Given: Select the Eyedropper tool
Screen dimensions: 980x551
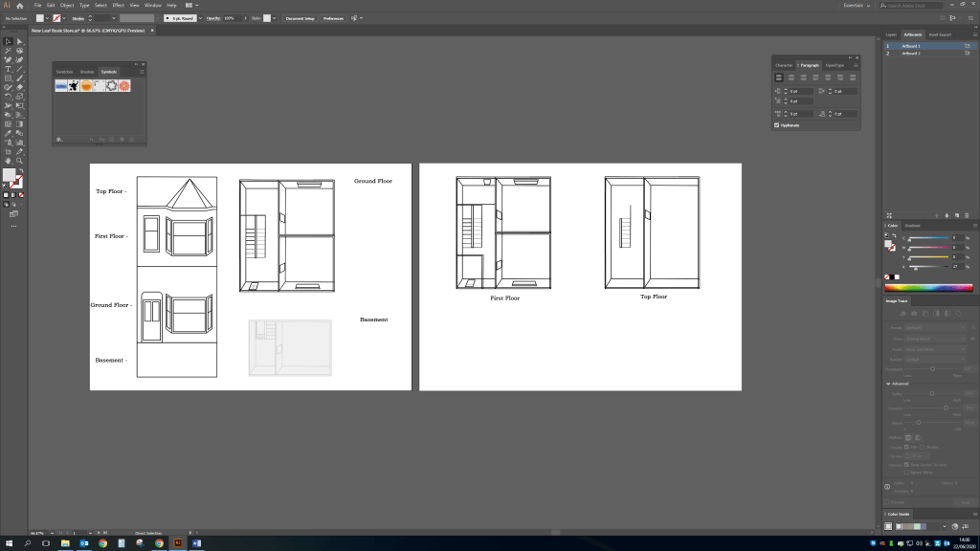Looking at the screenshot, I should click(x=8, y=133).
